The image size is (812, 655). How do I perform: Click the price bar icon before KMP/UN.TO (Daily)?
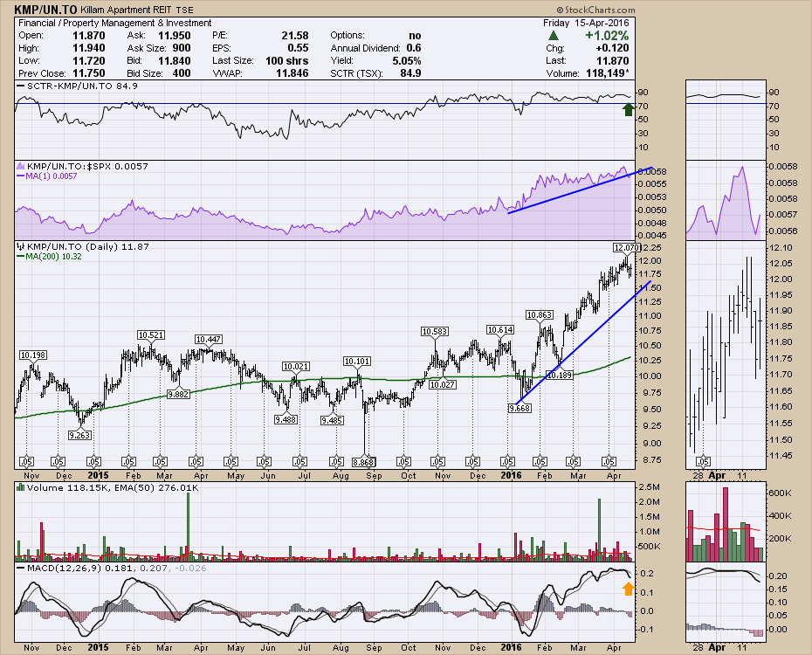[21, 246]
